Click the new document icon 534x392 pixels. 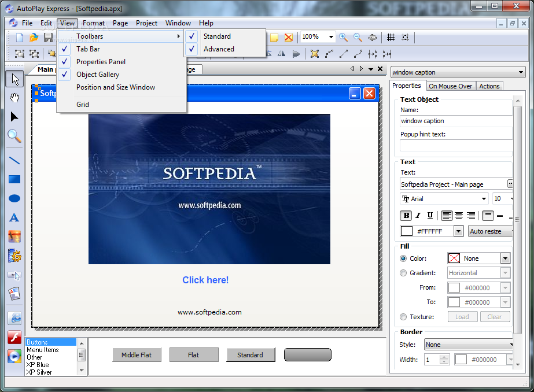pyautogui.click(x=20, y=37)
